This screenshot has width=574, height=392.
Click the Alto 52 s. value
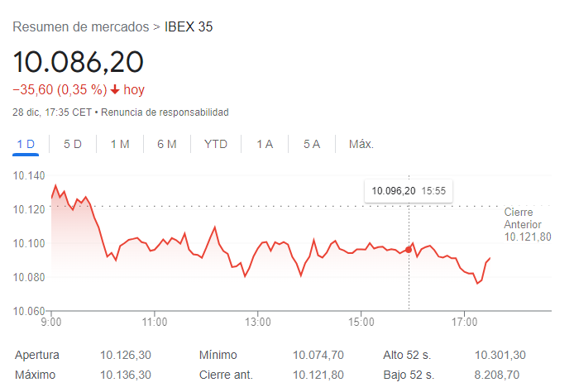[500, 355]
